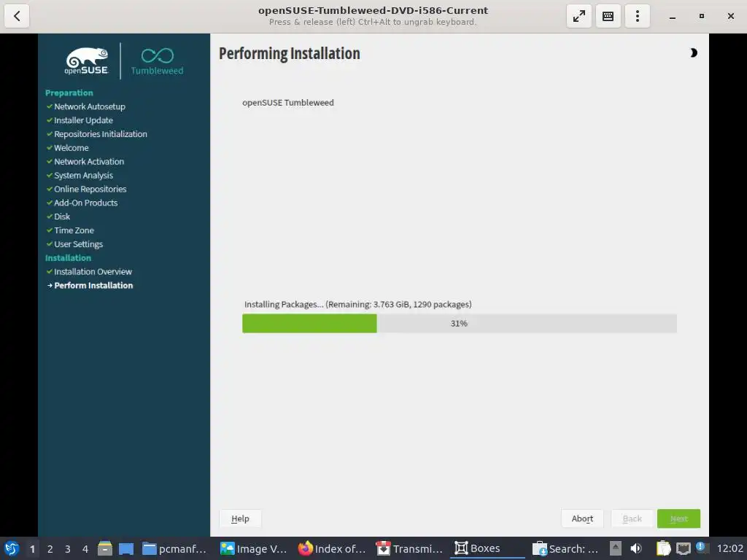Click the Help button

tap(240, 518)
